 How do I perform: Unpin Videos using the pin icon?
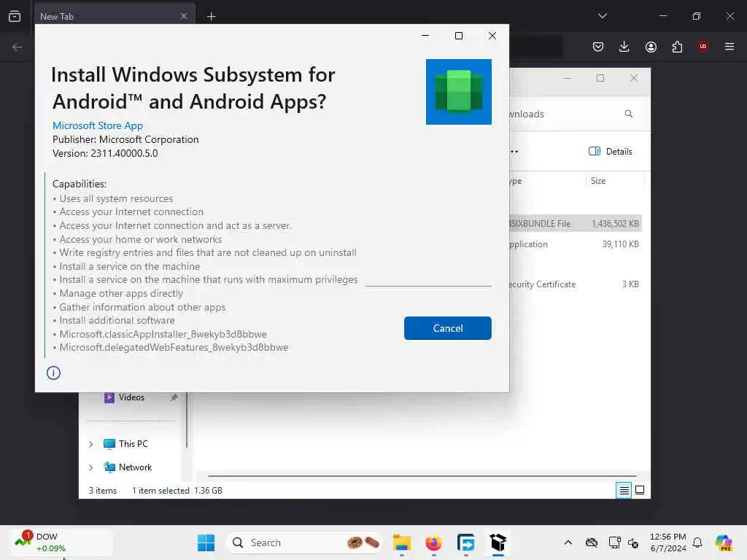coord(174,397)
